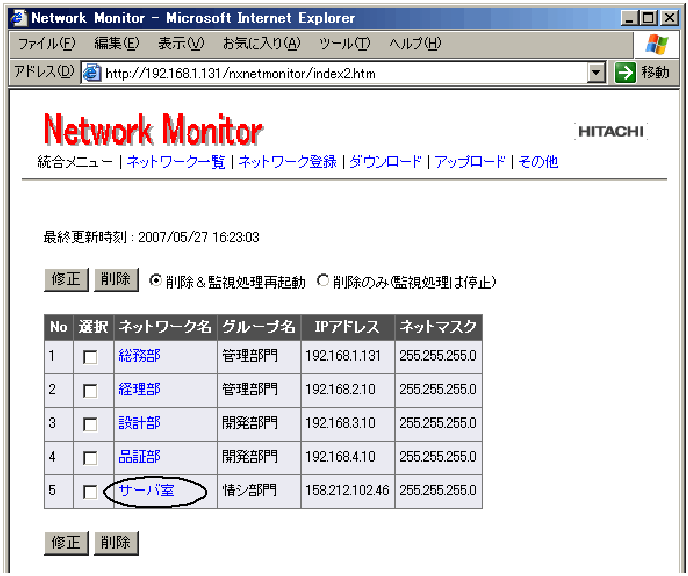688x576 pixels.
Task: Click the IPアドレス column header
Action: (x=348, y=327)
